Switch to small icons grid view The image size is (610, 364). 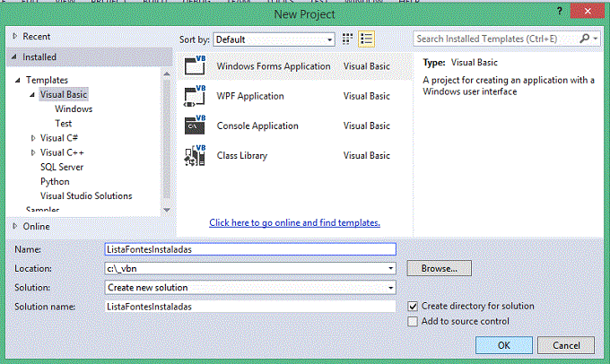click(347, 39)
